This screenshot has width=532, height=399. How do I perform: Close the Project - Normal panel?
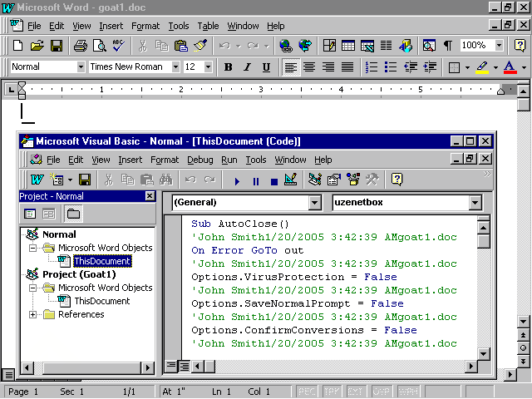(150, 196)
